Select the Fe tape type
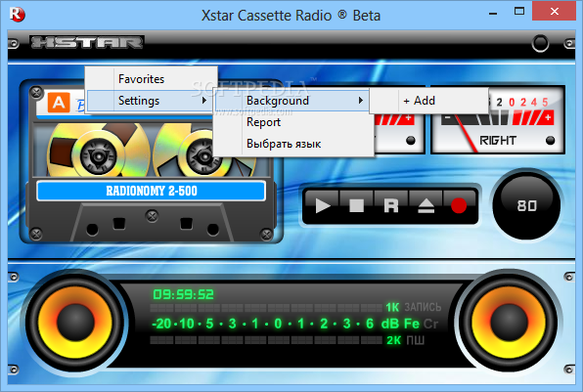 [x=412, y=324]
